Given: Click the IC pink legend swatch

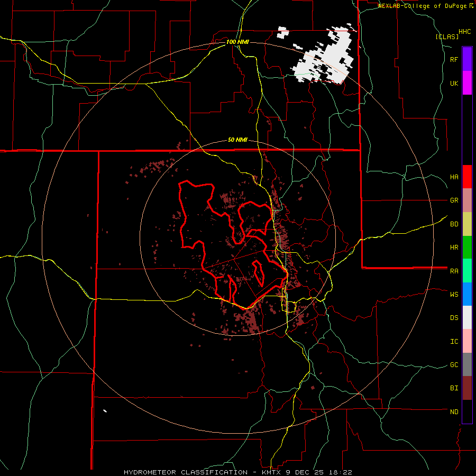Looking at the screenshot, I should pos(467,341).
